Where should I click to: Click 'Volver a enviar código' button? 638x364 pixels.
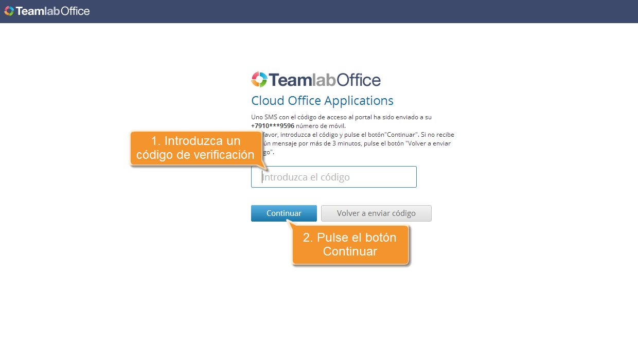tap(376, 213)
